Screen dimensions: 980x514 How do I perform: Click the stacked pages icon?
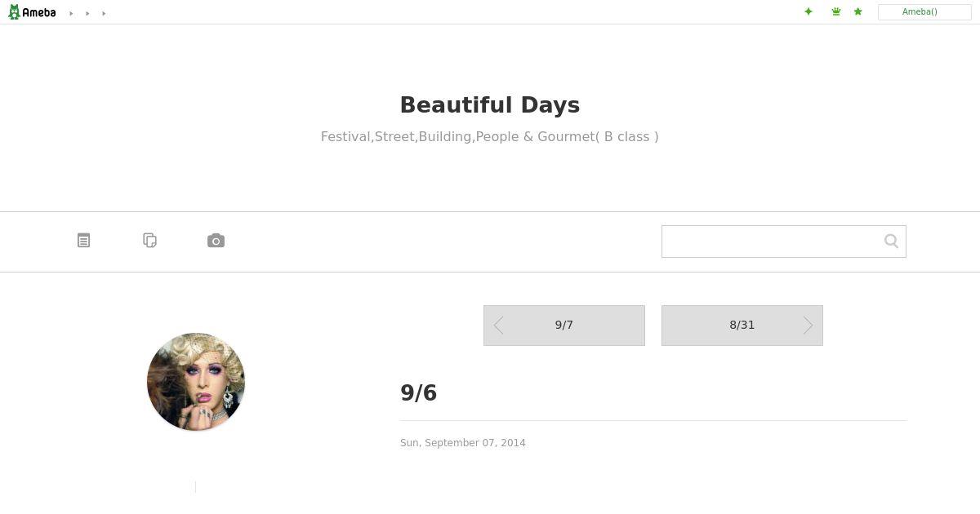(149, 241)
